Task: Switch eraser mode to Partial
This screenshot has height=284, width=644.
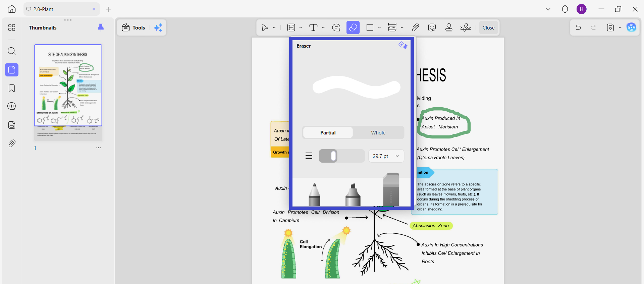Action: 328,132
